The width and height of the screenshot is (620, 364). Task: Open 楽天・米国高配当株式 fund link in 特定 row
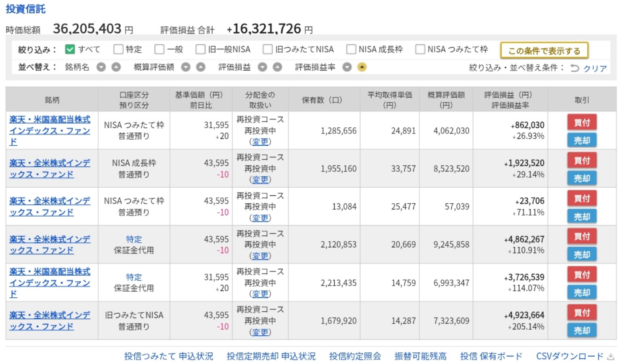coord(50,283)
